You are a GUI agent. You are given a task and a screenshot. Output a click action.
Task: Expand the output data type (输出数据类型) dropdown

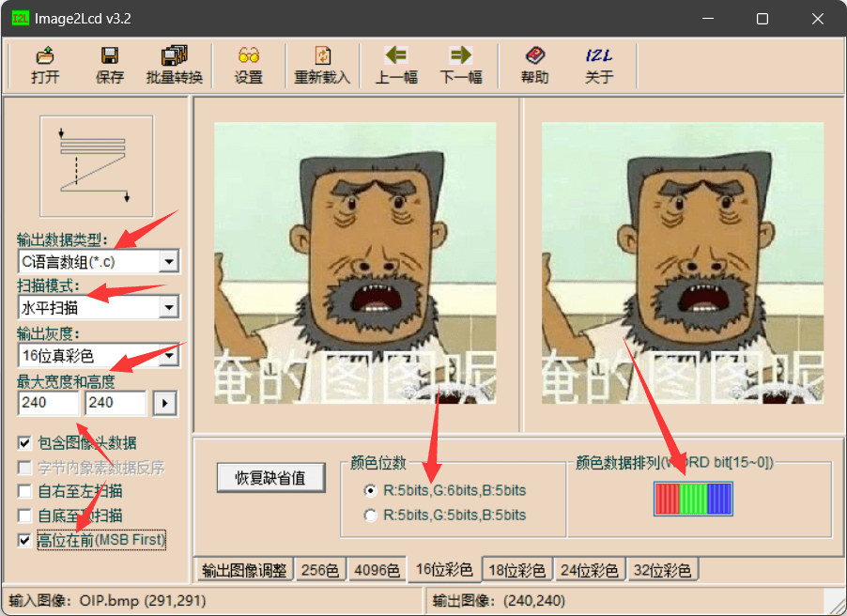tap(169, 261)
